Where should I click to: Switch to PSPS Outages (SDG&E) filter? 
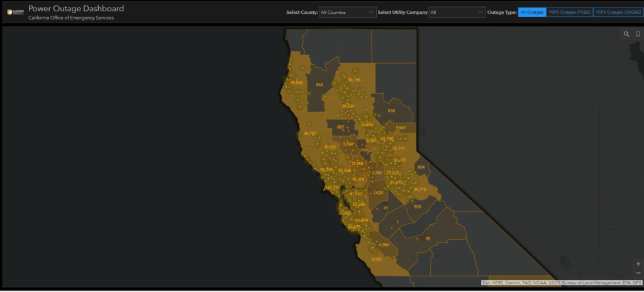[618, 12]
